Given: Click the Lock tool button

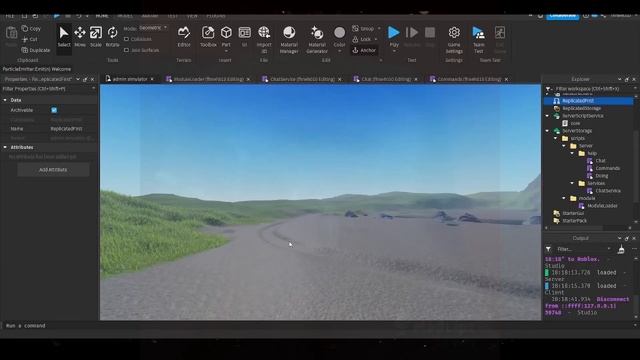Looking at the screenshot, I should pos(362,39).
